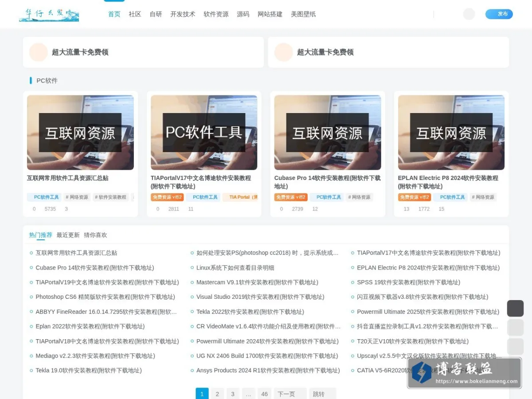This screenshot has width=532, height=399.
Task: Open the SPSS 19 list item
Action: click(408, 282)
